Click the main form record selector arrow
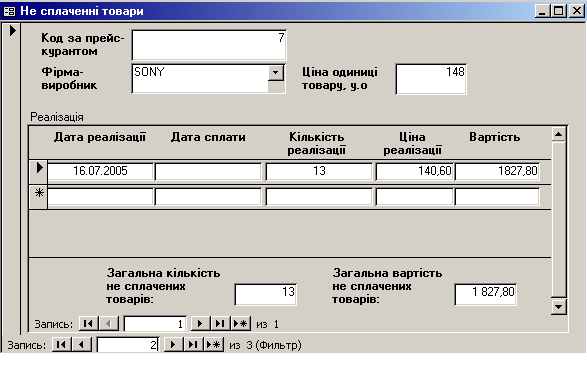The image size is (587, 384). (12, 31)
